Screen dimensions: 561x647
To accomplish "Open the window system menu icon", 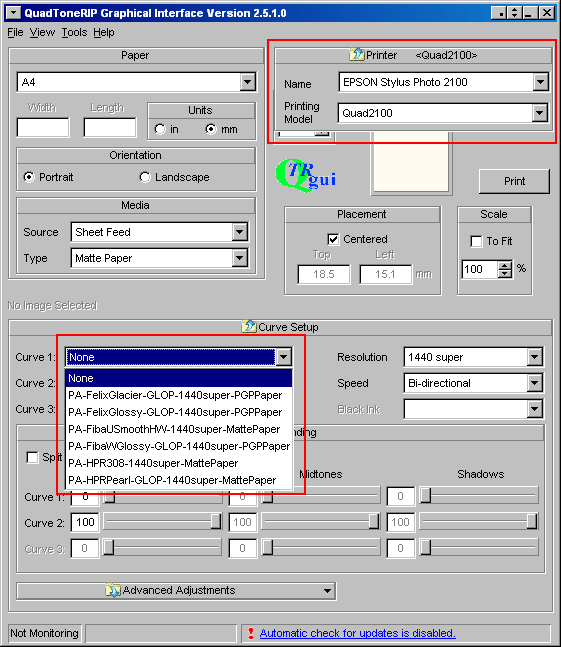I will pyautogui.click(x=14, y=13).
